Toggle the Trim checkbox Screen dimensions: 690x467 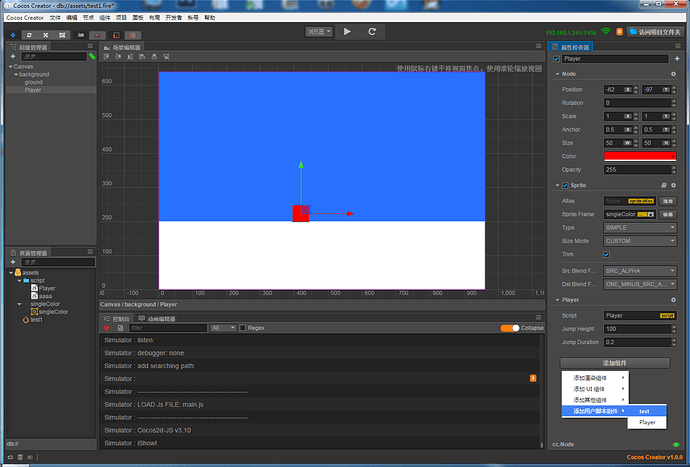tap(606, 254)
